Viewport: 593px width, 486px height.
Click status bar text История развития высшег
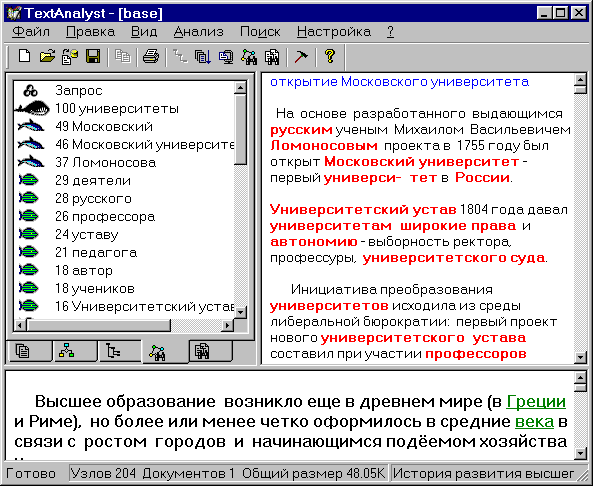click(484, 474)
